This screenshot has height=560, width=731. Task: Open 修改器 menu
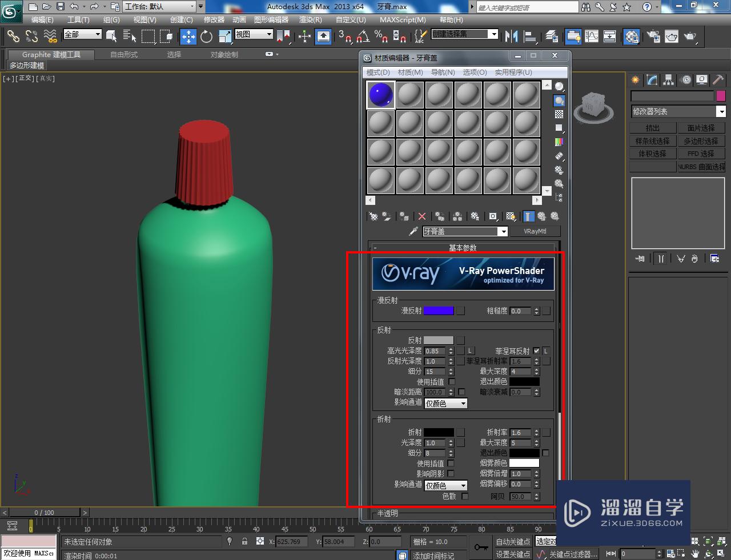214,19
